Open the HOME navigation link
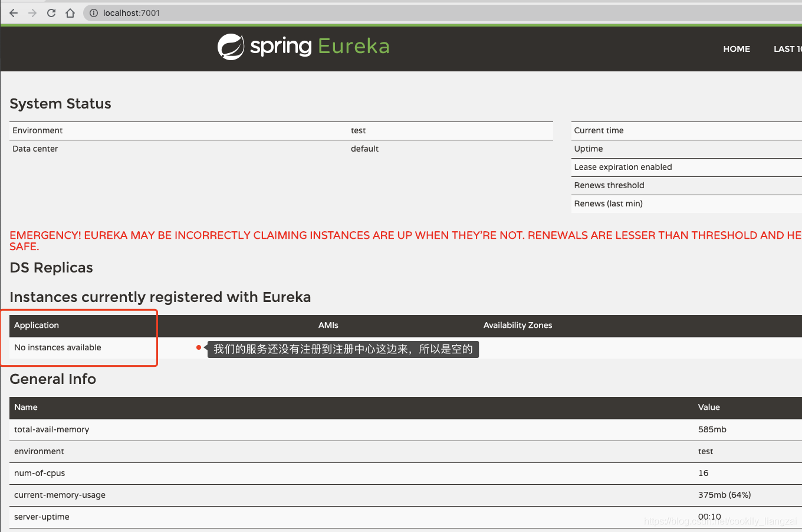Screen dimensions: 802x532 point(737,49)
